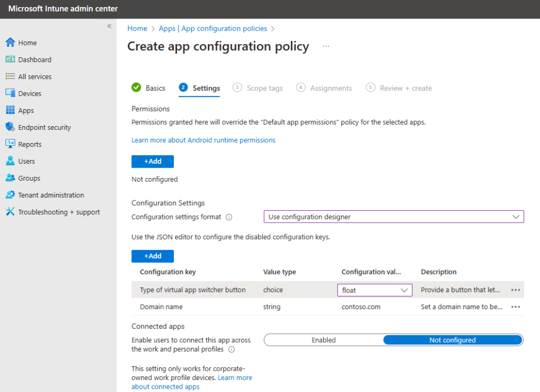The width and height of the screenshot is (540, 392).
Task: Click the Description column header
Action: [439, 272]
